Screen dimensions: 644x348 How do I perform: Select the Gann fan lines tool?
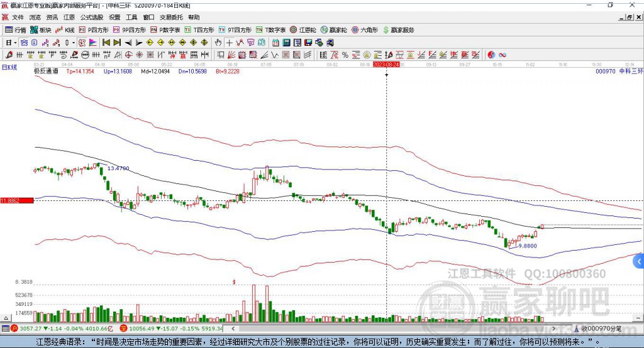231,55
